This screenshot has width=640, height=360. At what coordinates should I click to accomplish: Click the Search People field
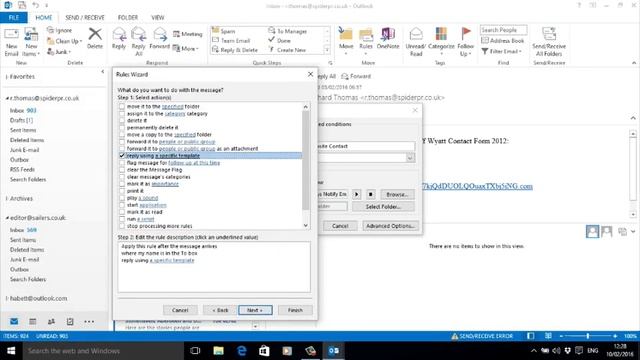point(503,30)
